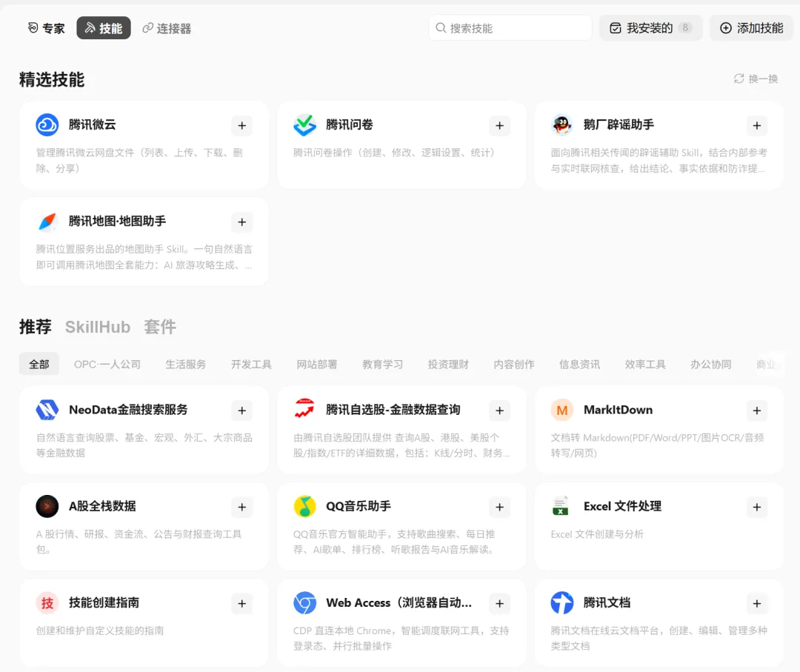
Task: Open the 套件 section tab
Action: click(160, 327)
